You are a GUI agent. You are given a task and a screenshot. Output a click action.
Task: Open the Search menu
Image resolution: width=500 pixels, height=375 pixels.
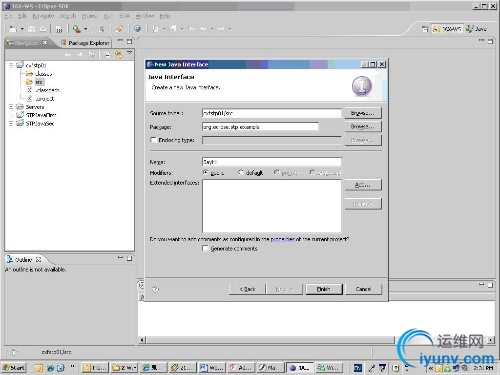tap(68, 16)
